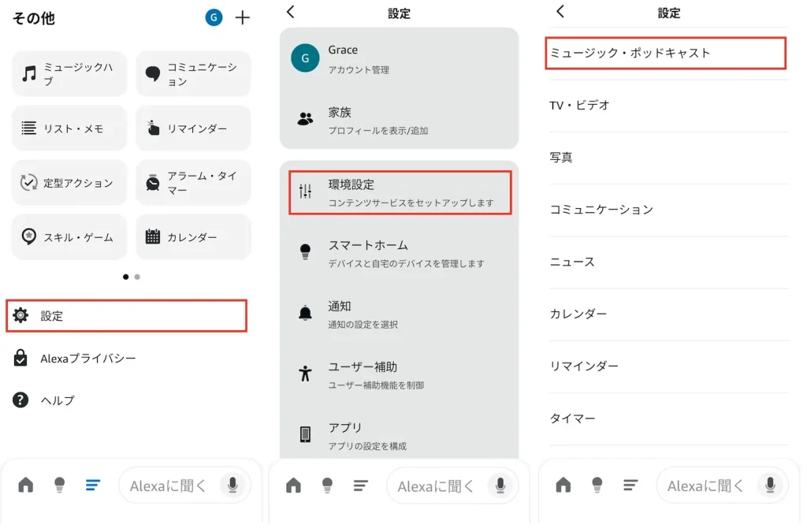The height and width of the screenshot is (532, 807).
Task: Tap more-lines icon in right screen bottom bar
Action: click(630, 485)
